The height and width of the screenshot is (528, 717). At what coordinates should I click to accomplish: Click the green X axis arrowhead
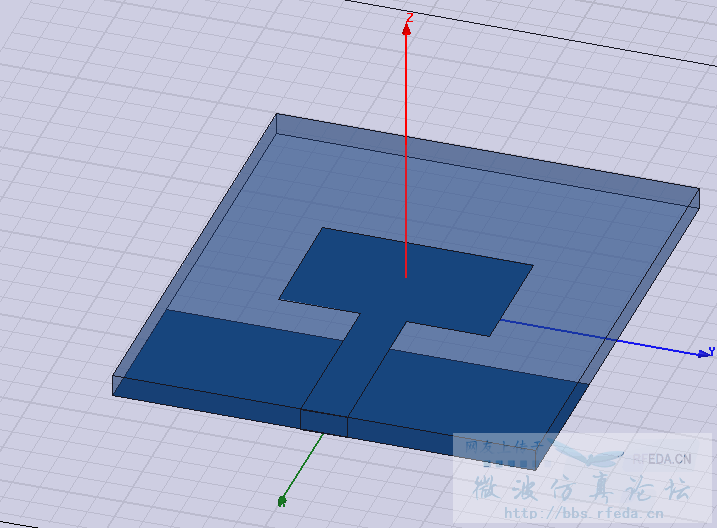[x=282, y=501]
